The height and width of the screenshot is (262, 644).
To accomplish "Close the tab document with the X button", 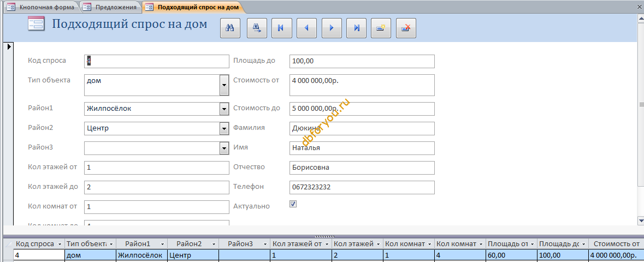I will point(640,6).
